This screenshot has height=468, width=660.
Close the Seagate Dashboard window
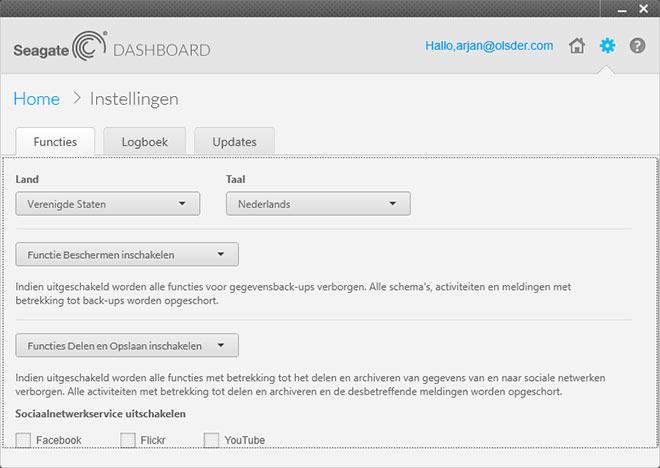click(642, 8)
